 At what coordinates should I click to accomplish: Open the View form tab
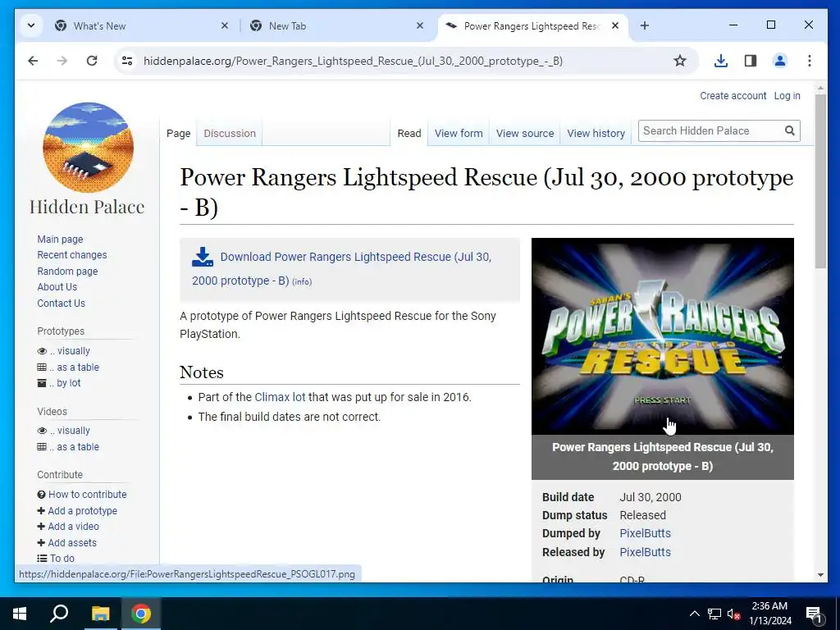(459, 134)
